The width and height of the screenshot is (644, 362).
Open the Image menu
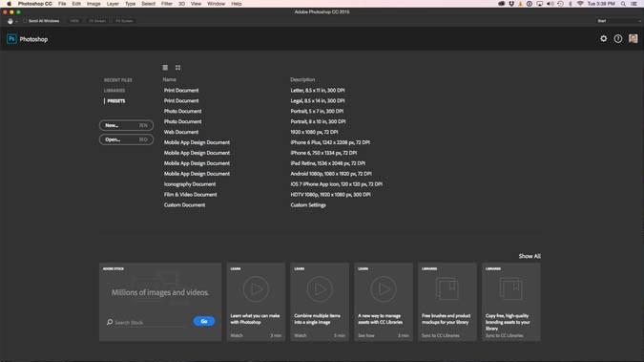[93, 4]
